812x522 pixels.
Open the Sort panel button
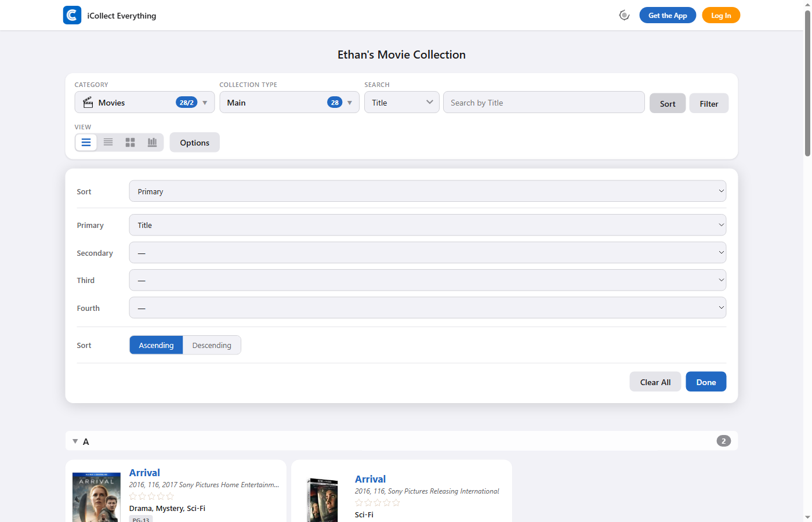click(667, 104)
